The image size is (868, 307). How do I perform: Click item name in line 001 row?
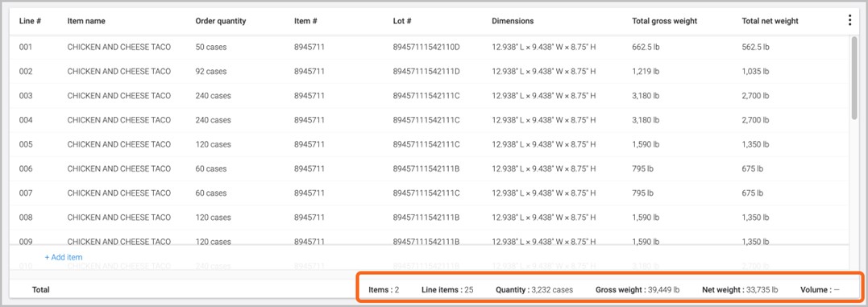pos(119,48)
